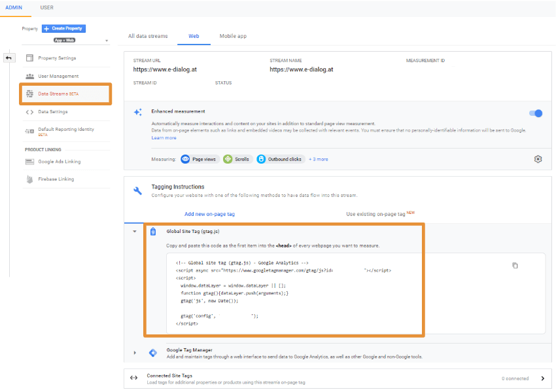Switch to the Mobile app tab
556x392 pixels.
pyautogui.click(x=233, y=36)
